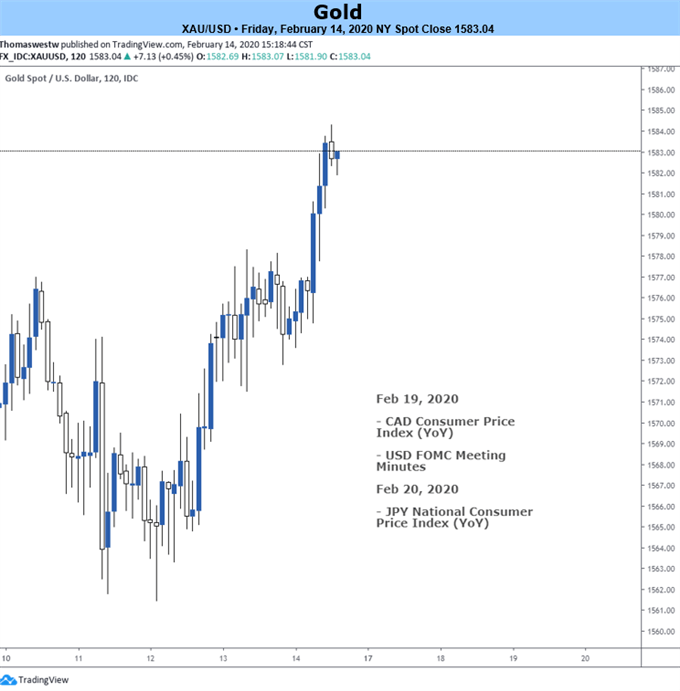Image resolution: width=680 pixels, height=691 pixels.
Task: Click the TradingView cloud logo icon
Action: [x=8, y=680]
